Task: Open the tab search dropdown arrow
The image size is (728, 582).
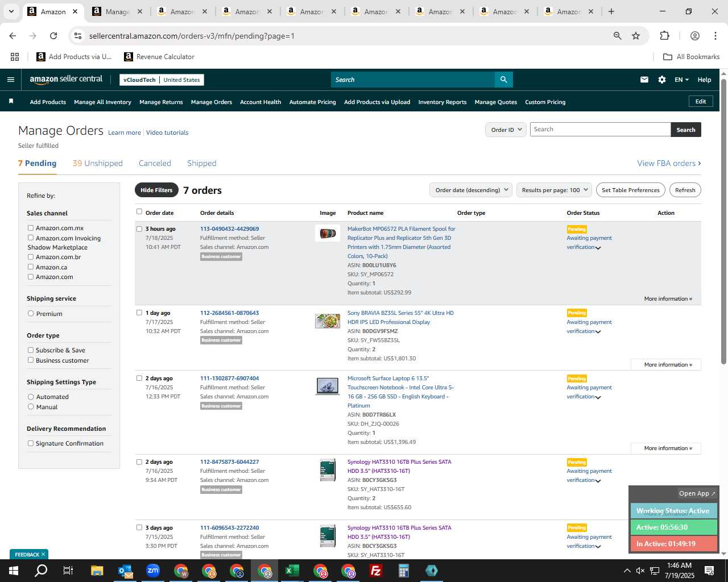Action: (x=11, y=11)
